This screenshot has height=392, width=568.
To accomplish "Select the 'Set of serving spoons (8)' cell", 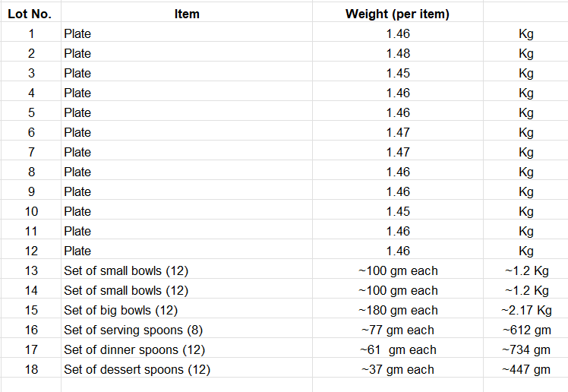I will (133, 330).
